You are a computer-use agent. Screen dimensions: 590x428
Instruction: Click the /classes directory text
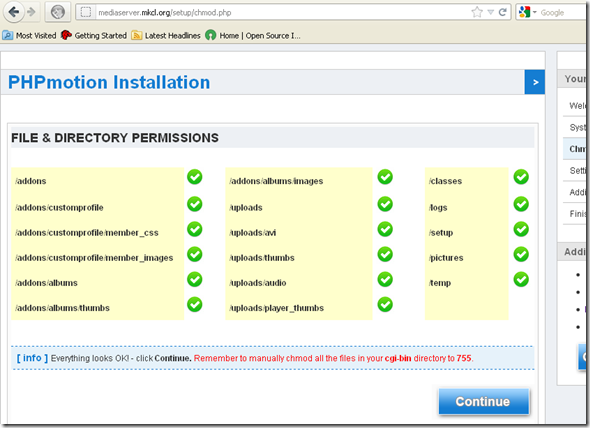445,181
